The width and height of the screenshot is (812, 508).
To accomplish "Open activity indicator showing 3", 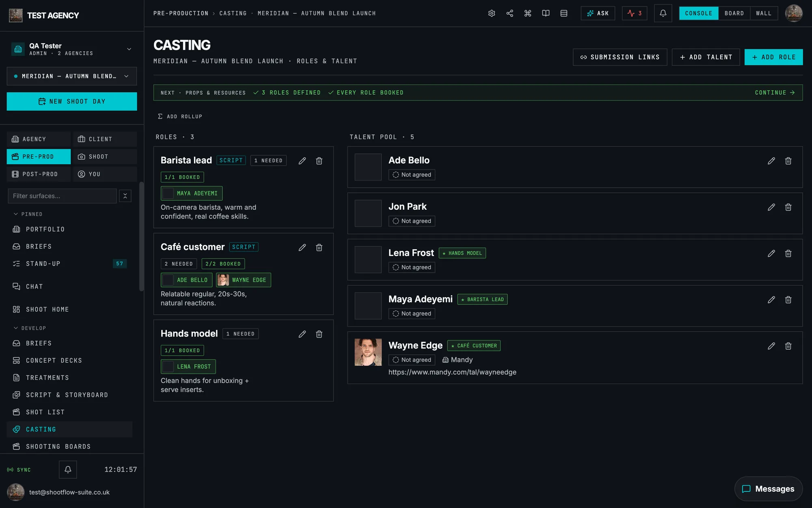I will 635,13.
